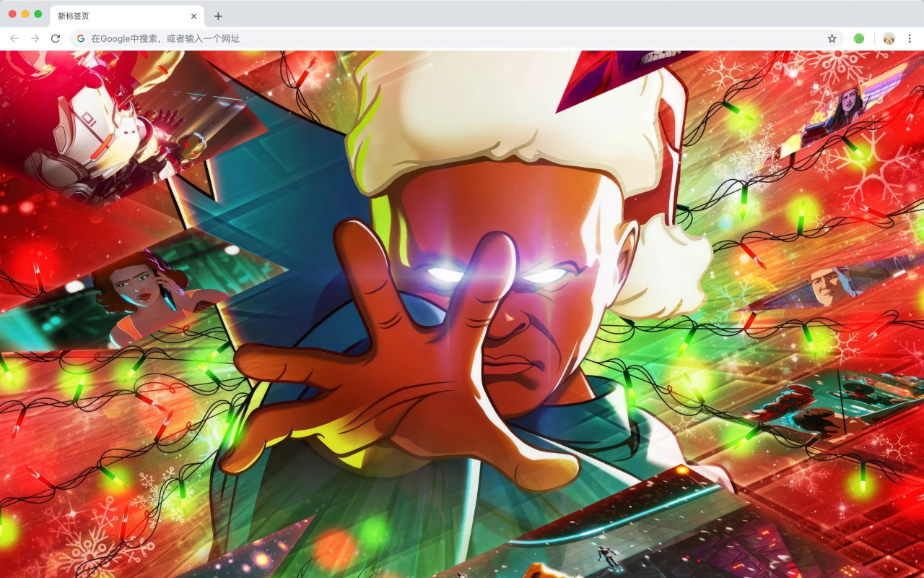Open the Chrome three-dot menu
The image size is (924, 578).
point(910,38)
